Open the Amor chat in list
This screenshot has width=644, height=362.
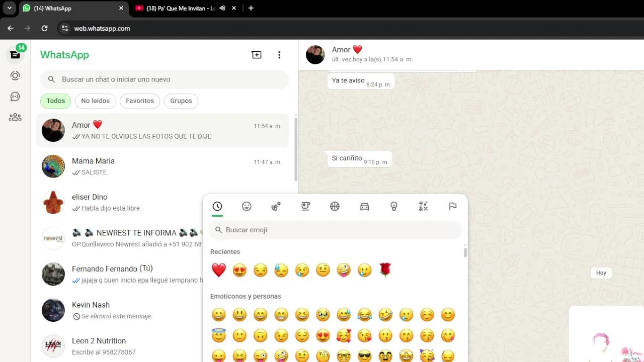pos(162,131)
